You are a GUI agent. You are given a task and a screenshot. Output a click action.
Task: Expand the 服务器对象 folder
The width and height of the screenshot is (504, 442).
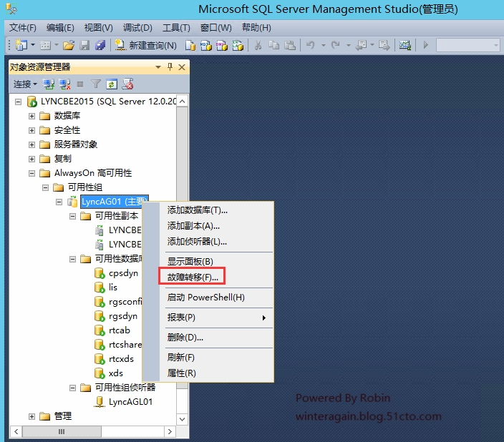click(x=31, y=144)
